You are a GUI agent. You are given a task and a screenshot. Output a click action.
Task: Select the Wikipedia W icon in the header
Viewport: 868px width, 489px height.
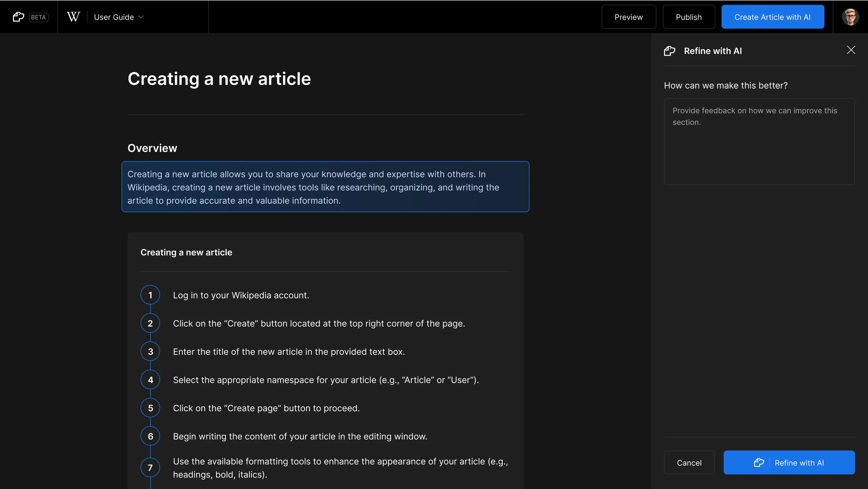(x=73, y=17)
